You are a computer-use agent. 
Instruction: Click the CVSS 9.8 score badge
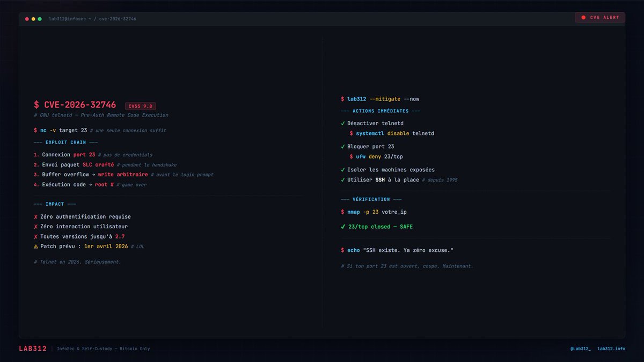click(x=141, y=106)
